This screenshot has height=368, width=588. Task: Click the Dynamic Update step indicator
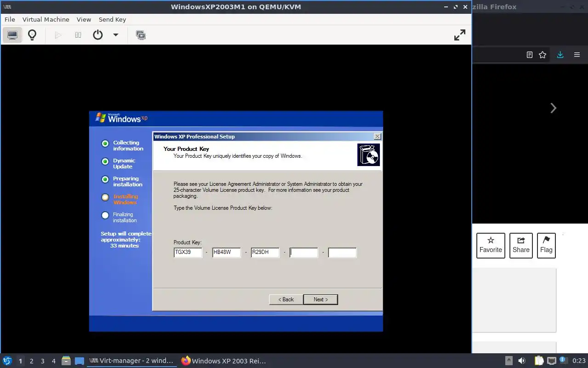(105, 161)
